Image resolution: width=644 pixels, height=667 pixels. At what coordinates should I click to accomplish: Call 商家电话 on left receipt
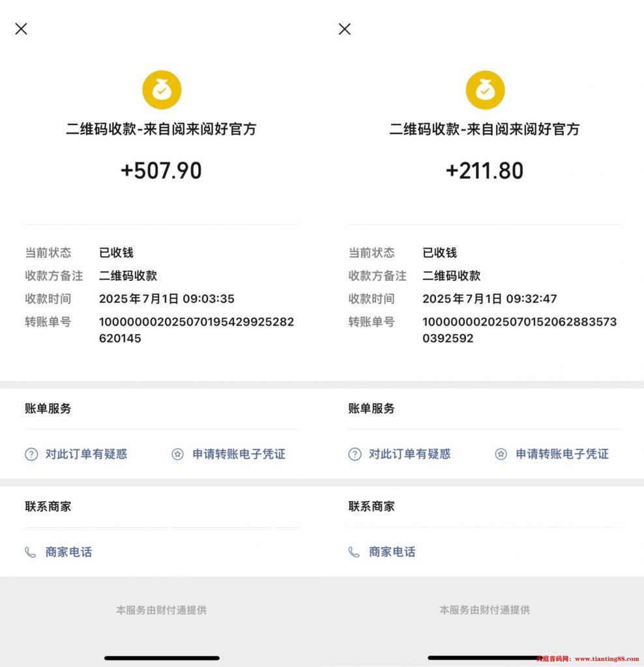pyautogui.click(x=68, y=552)
